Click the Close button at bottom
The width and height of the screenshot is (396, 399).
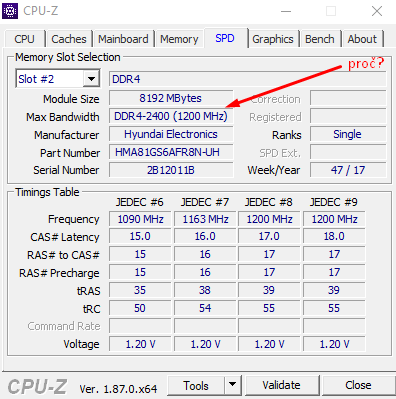pos(358,385)
